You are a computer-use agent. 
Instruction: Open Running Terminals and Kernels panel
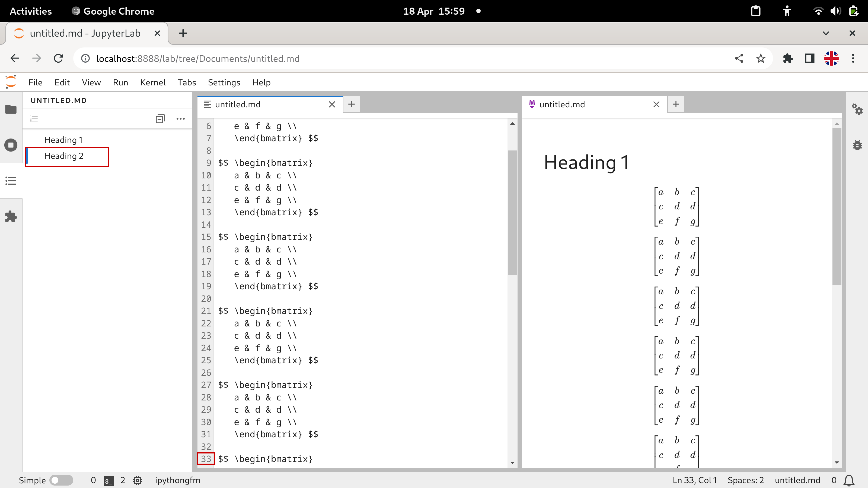[11, 145]
